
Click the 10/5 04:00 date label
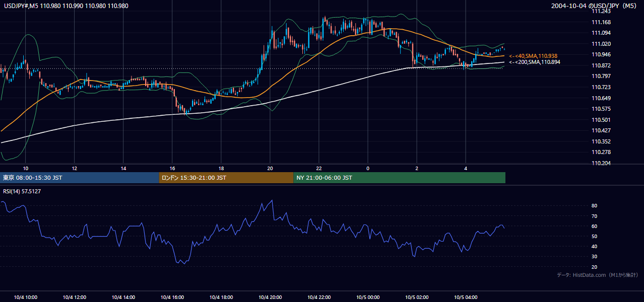[466, 297]
